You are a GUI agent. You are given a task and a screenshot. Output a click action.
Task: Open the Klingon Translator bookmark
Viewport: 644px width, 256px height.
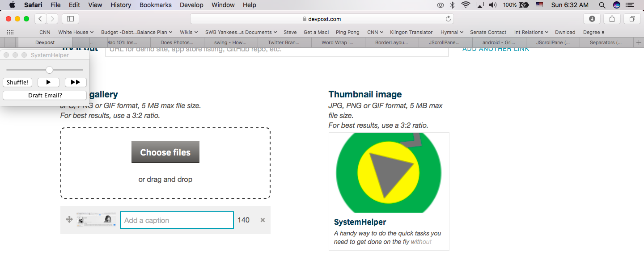click(x=411, y=32)
